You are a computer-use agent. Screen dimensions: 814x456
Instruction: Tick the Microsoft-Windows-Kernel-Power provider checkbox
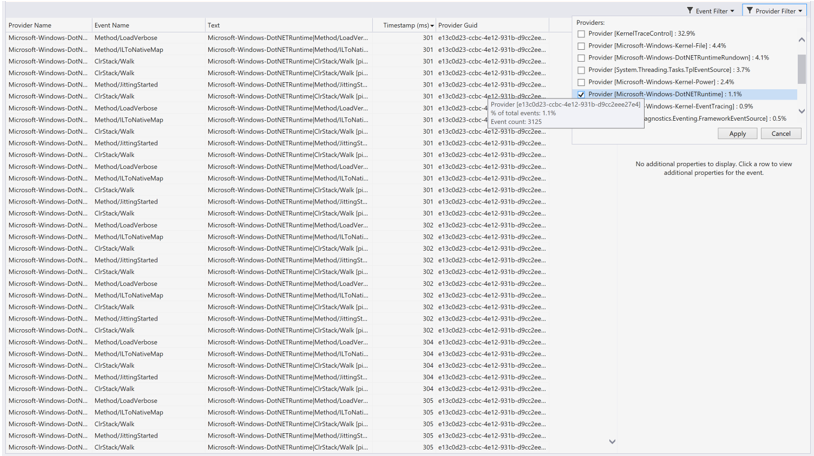coord(581,82)
